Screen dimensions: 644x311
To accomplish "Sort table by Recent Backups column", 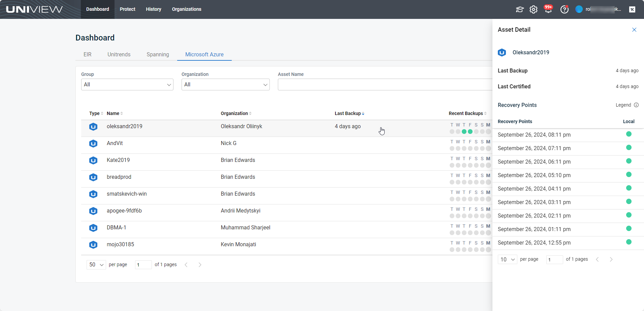I will click(468, 113).
